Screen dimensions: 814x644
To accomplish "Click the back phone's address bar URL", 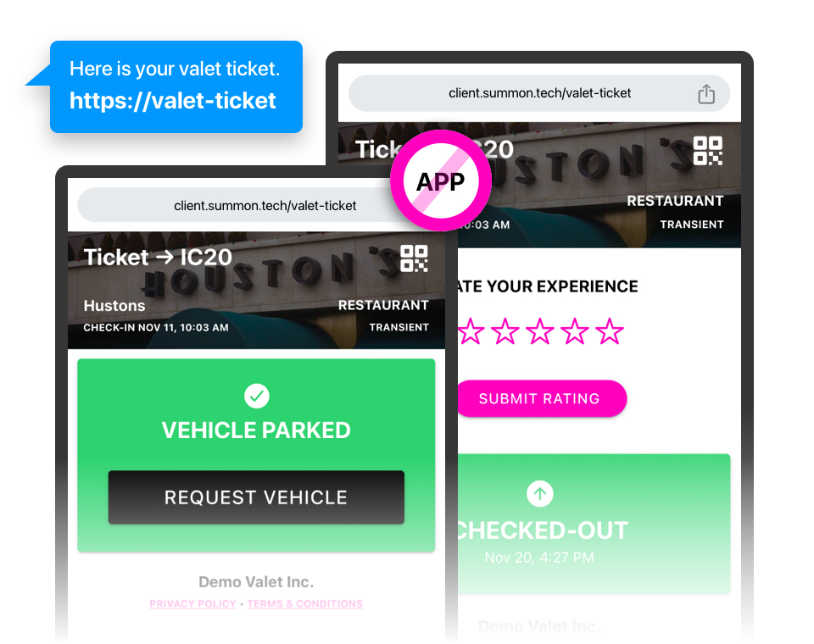I will [539, 93].
